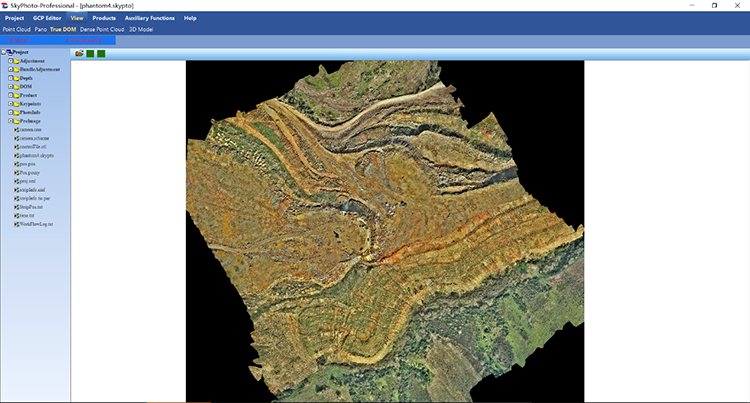Click the 1-Smart AT step button
Image resolution: width=750 pixels, height=403 pixels.
click(x=18, y=41)
